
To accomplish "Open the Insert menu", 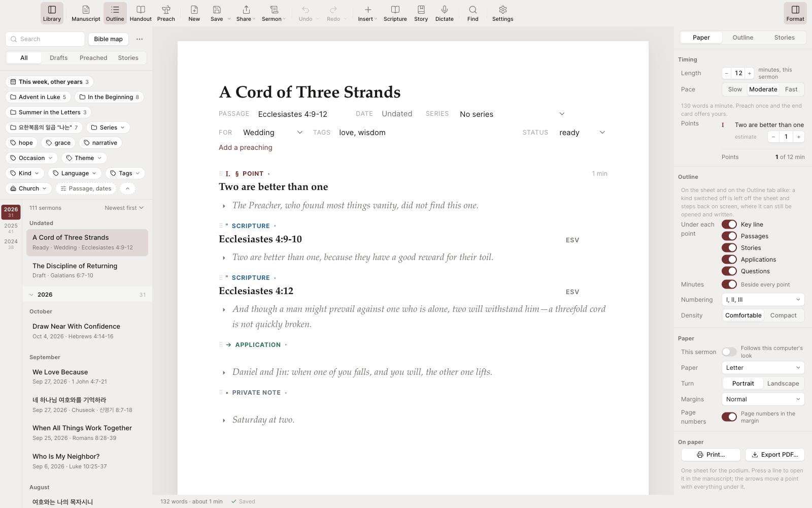I will click(367, 13).
